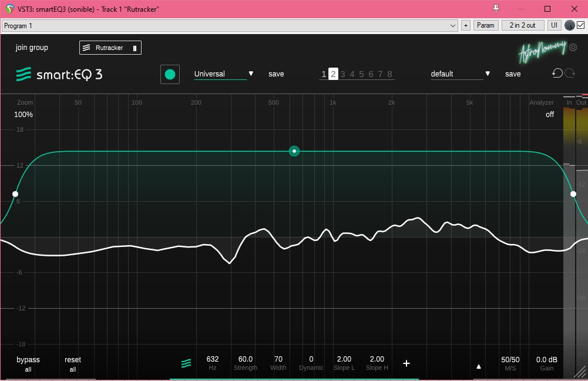
Task: Switch to state slot 3
Action: [x=342, y=74]
